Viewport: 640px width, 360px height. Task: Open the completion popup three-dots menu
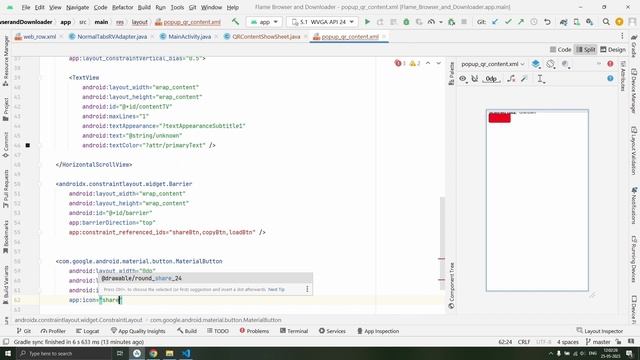tap(307, 289)
